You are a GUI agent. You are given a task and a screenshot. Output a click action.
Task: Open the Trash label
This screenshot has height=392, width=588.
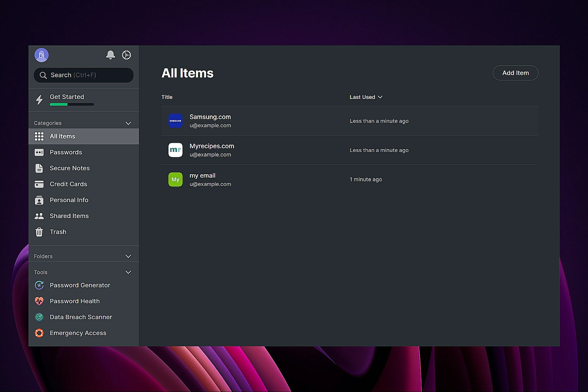pyautogui.click(x=58, y=232)
